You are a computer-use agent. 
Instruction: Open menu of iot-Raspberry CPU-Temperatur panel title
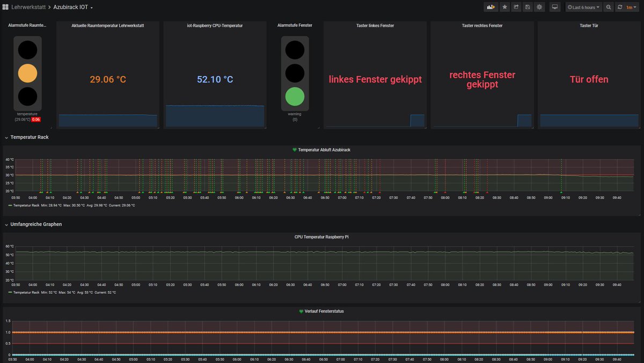pos(215,25)
